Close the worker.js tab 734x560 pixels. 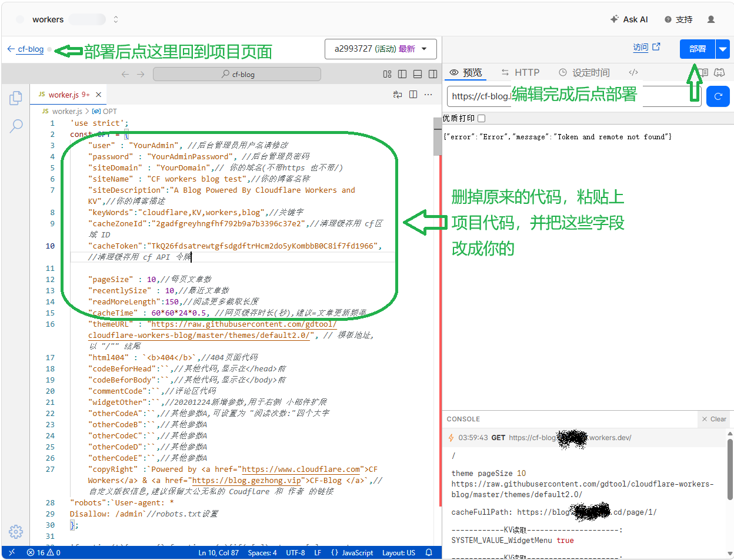[99, 95]
